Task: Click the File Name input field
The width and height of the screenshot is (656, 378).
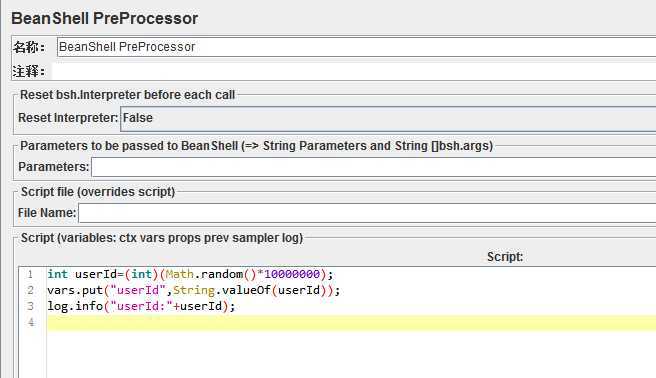Action: (367, 213)
